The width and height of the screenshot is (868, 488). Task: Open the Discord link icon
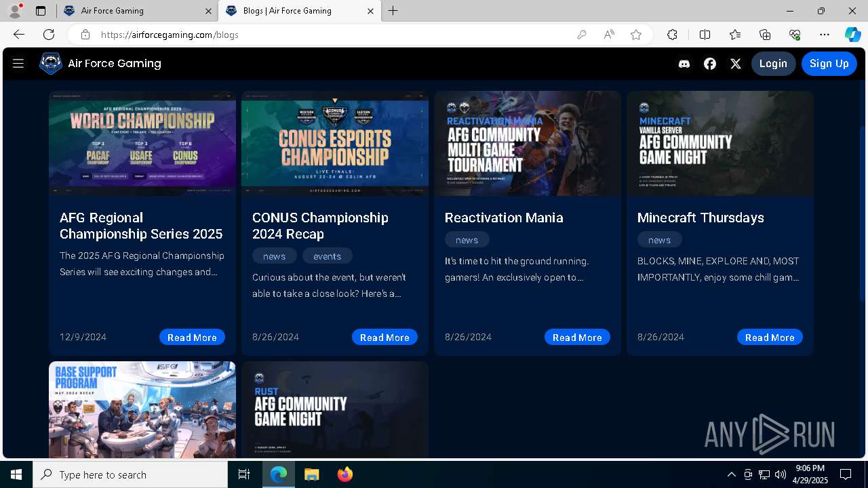pos(684,64)
